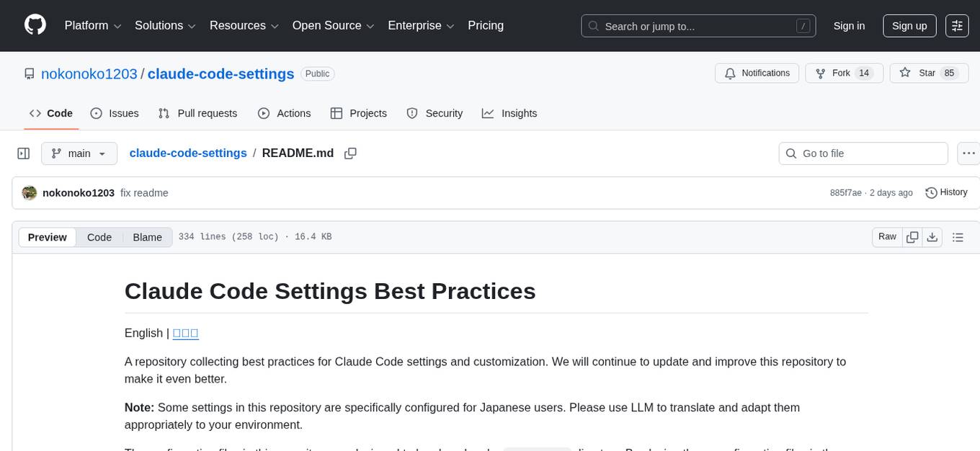Screen dimensions: 980x451
Task: Click the Go to file search field
Action: point(863,153)
